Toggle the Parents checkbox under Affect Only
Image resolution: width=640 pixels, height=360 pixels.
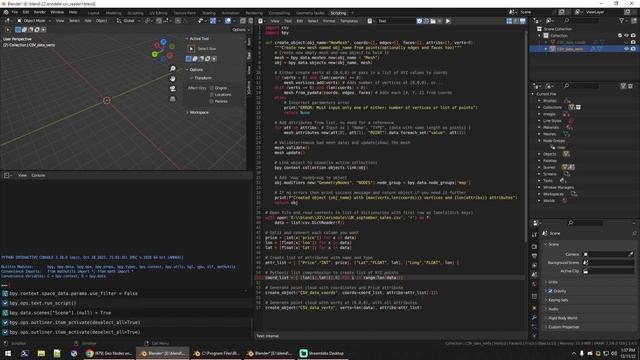pos(212,101)
